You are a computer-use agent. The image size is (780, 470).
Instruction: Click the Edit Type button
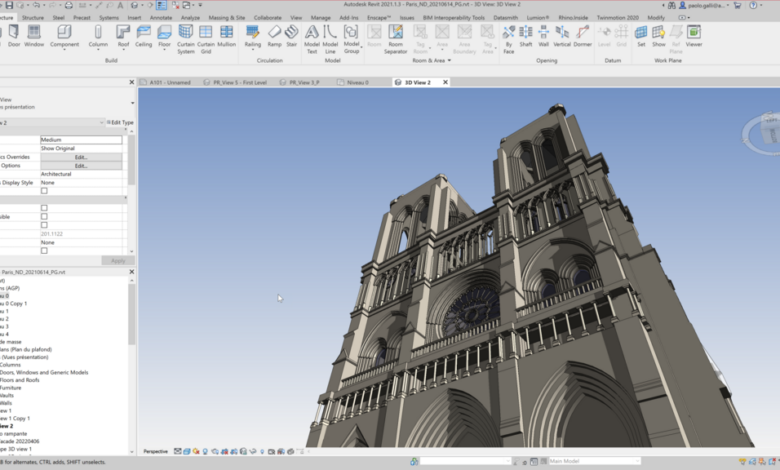tap(121, 122)
